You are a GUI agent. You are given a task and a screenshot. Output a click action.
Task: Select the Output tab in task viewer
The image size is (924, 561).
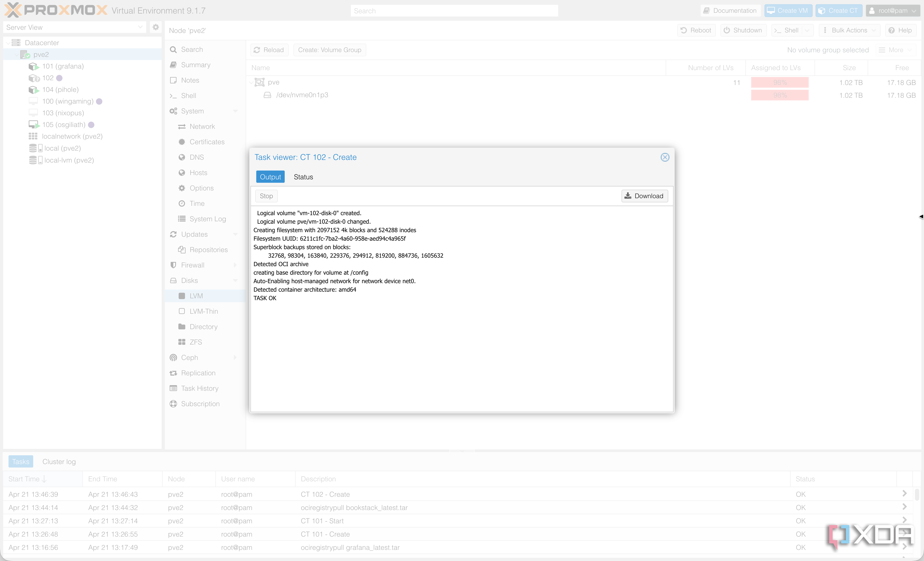270,177
